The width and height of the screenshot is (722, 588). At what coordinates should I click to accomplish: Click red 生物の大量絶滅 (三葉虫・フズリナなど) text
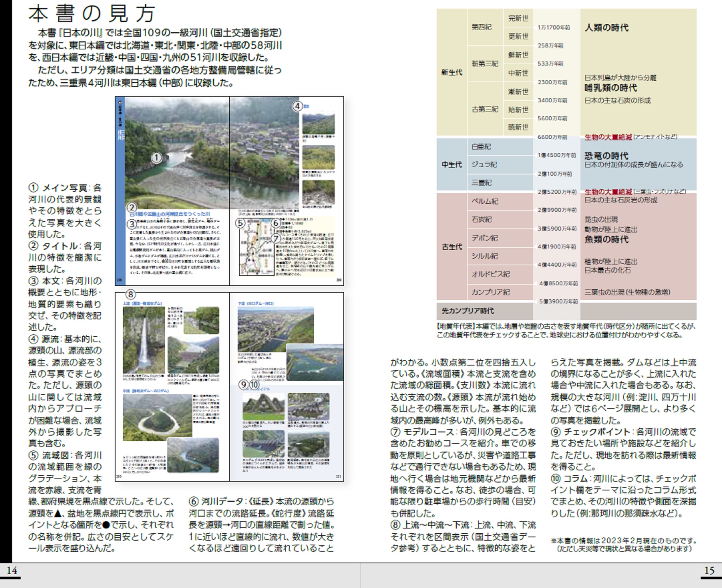coord(635,192)
